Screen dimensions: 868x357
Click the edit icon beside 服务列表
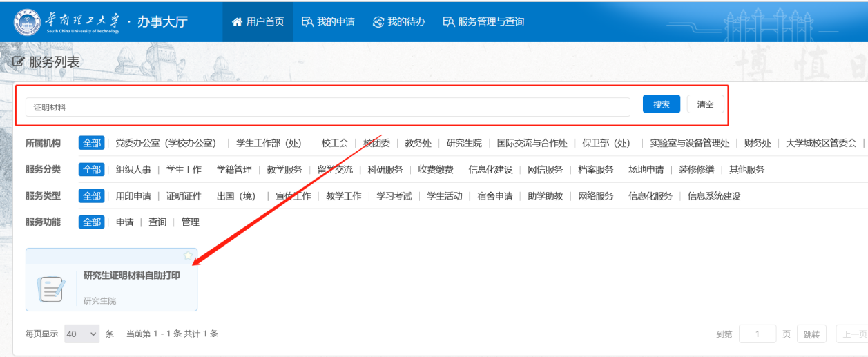pyautogui.click(x=19, y=62)
